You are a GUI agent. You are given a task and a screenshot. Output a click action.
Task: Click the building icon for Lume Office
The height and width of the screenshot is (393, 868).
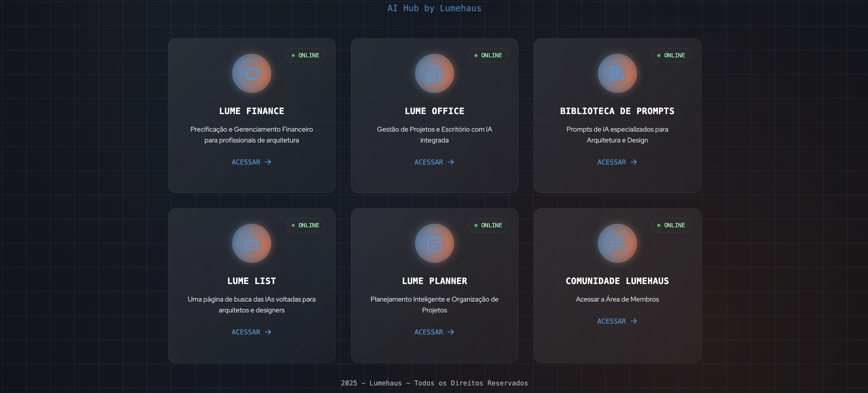tap(434, 73)
